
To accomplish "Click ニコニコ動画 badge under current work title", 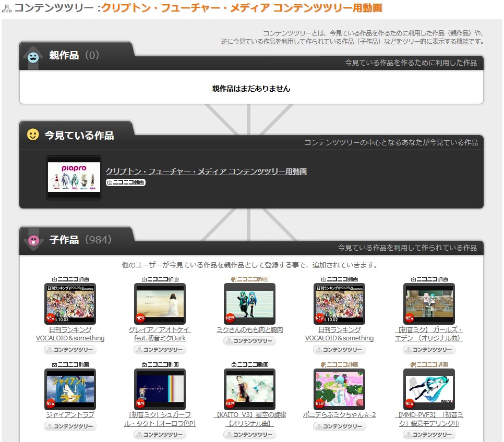I will click(x=126, y=182).
